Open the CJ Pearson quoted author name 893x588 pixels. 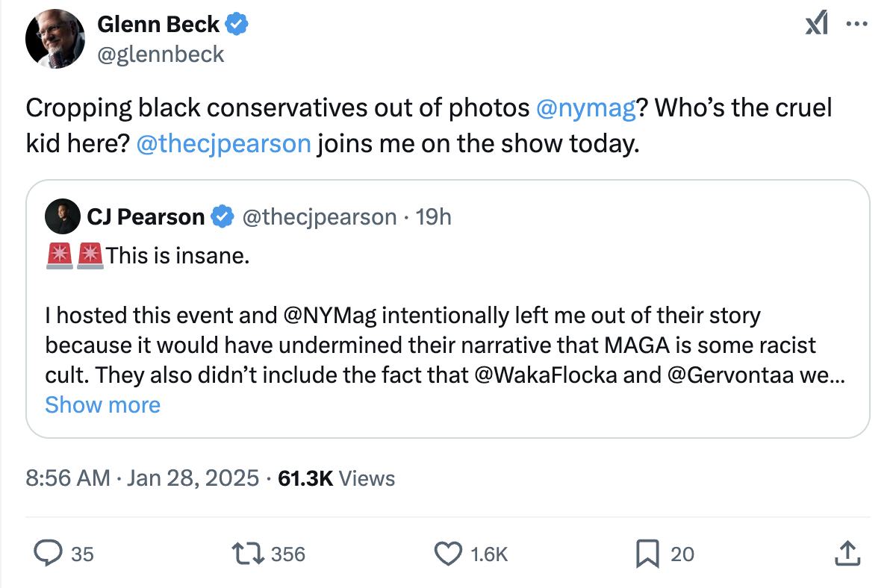(146, 217)
